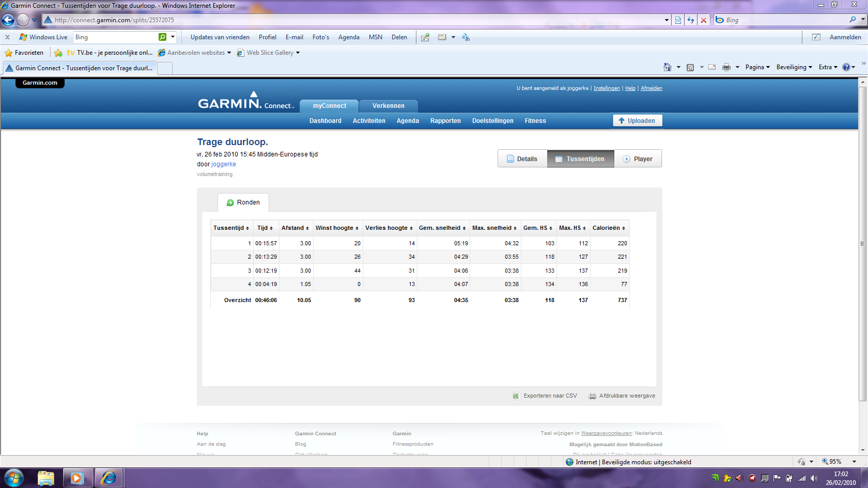868x488 pixels.
Task: Open the Player view
Action: 638,159
